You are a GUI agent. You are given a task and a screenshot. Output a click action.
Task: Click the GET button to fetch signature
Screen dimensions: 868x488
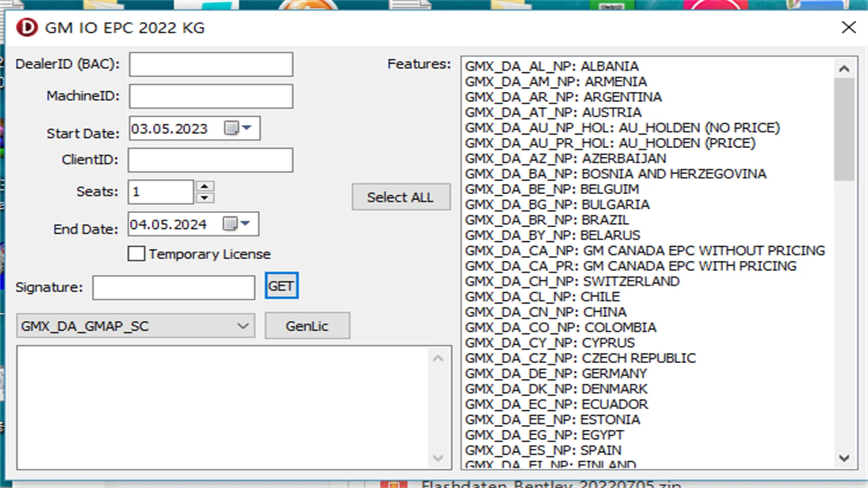pyautogui.click(x=280, y=286)
